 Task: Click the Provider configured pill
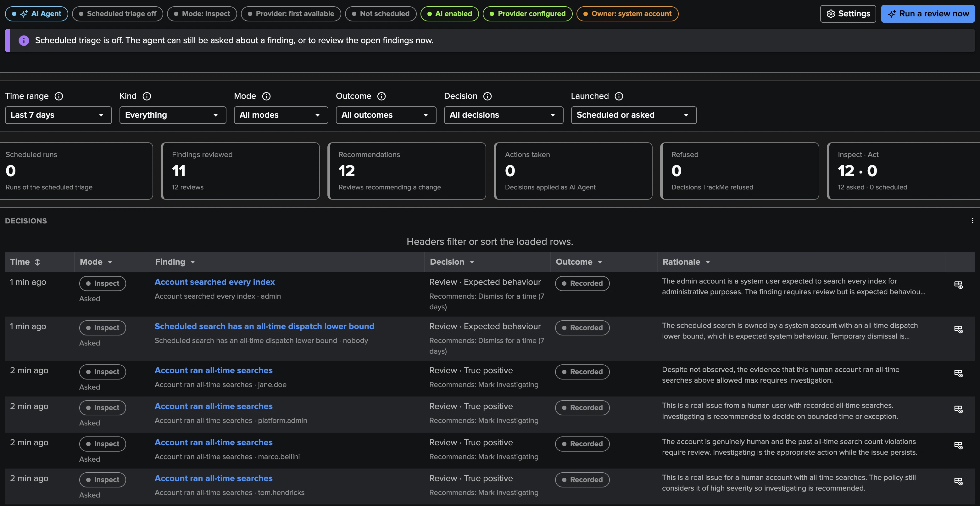pyautogui.click(x=527, y=14)
